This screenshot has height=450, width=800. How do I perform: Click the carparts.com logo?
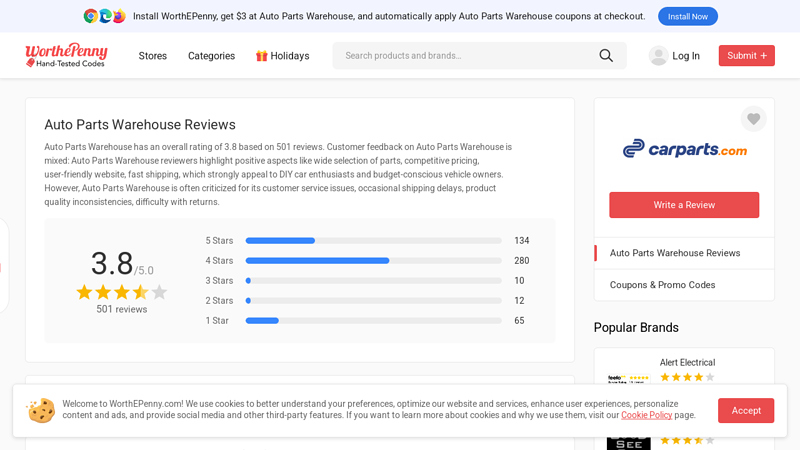coord(685,149)
